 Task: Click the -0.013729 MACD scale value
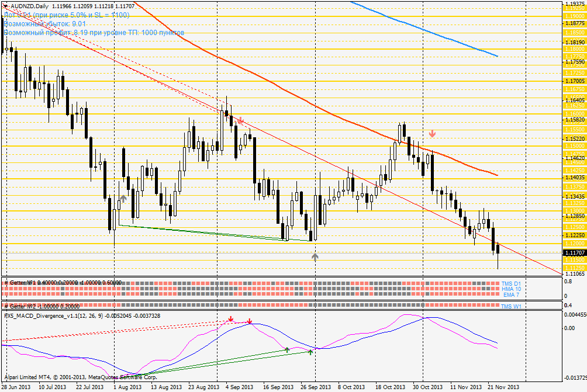(575, 377)
